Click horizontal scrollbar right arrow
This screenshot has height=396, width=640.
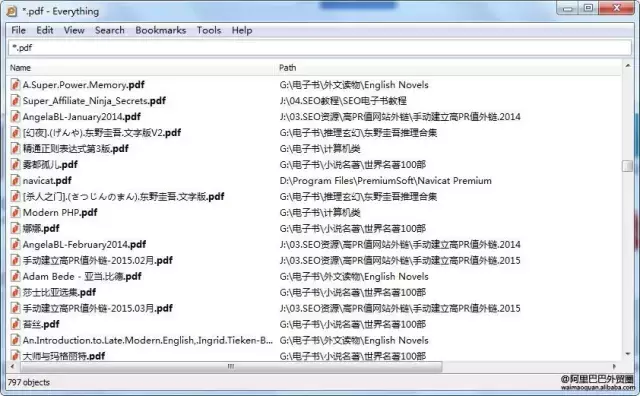tap(614, 367)
